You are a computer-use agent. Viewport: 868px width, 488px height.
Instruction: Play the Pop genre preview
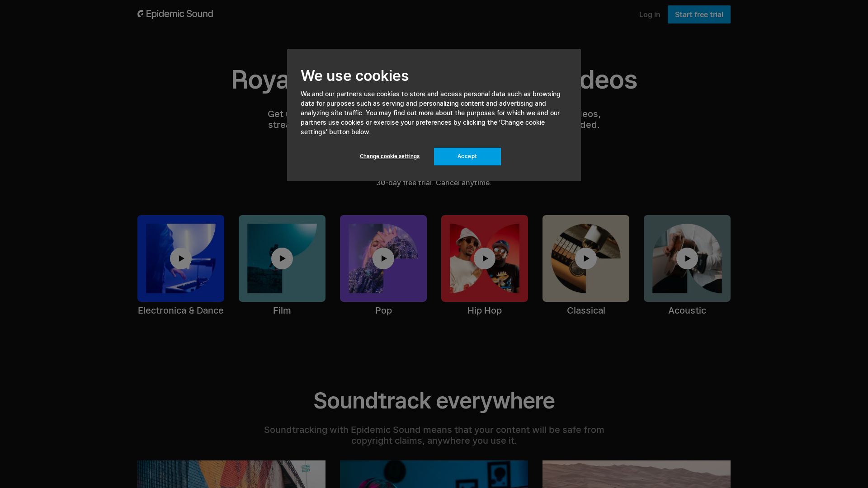coord(383,258)
